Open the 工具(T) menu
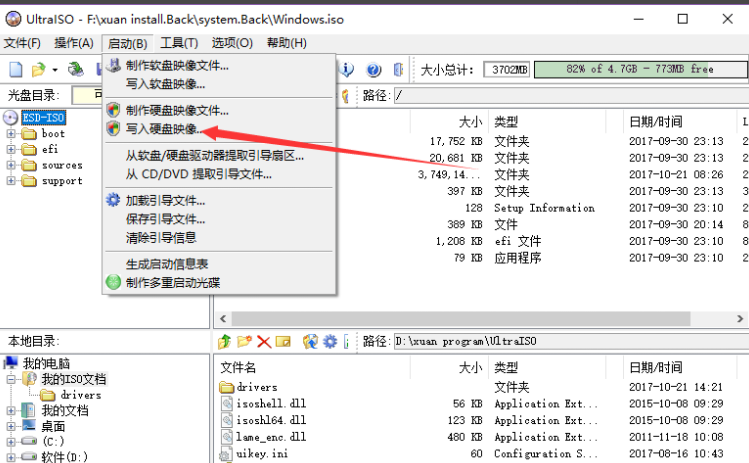 point(179,43)
